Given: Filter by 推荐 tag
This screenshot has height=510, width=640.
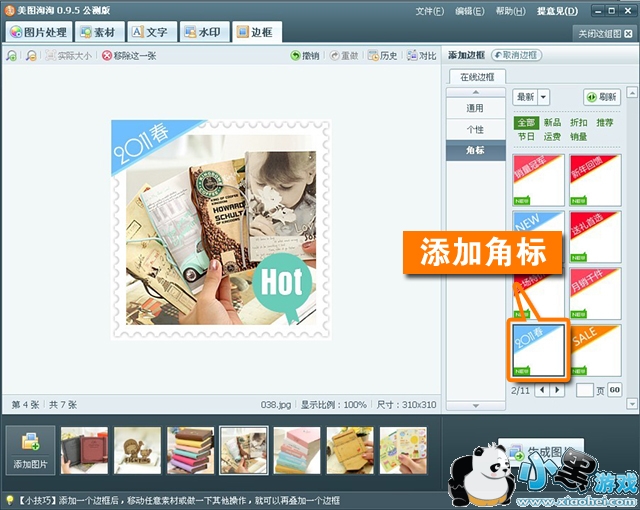Looking at the screenshot, I should tap(605, 122).
